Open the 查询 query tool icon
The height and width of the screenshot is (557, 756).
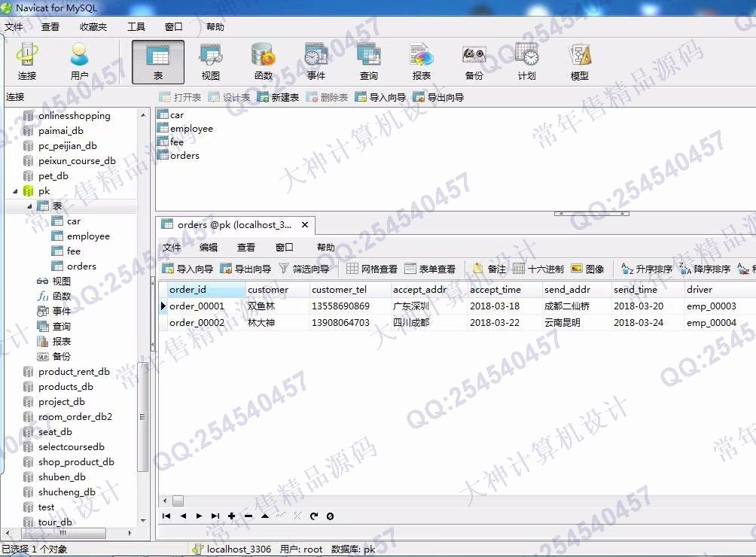pyautogui.click(x=368, y=60)
